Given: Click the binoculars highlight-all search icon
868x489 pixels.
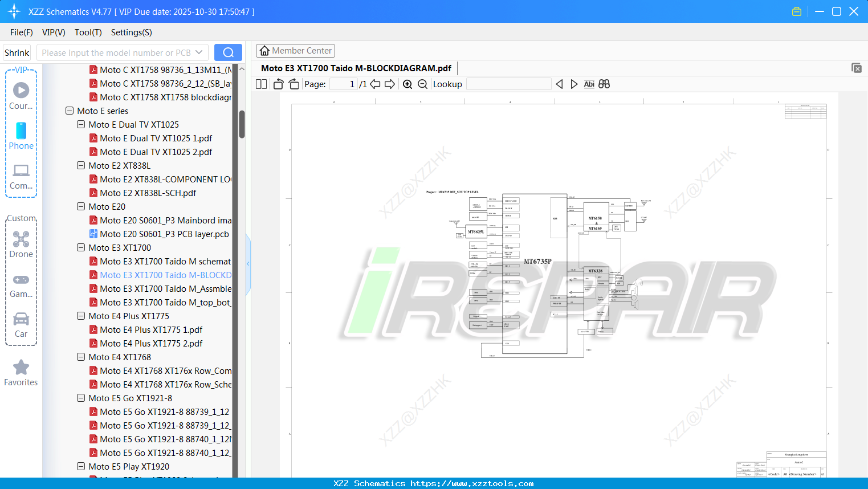Looking at the screenshot, I should tap(604, 84).
